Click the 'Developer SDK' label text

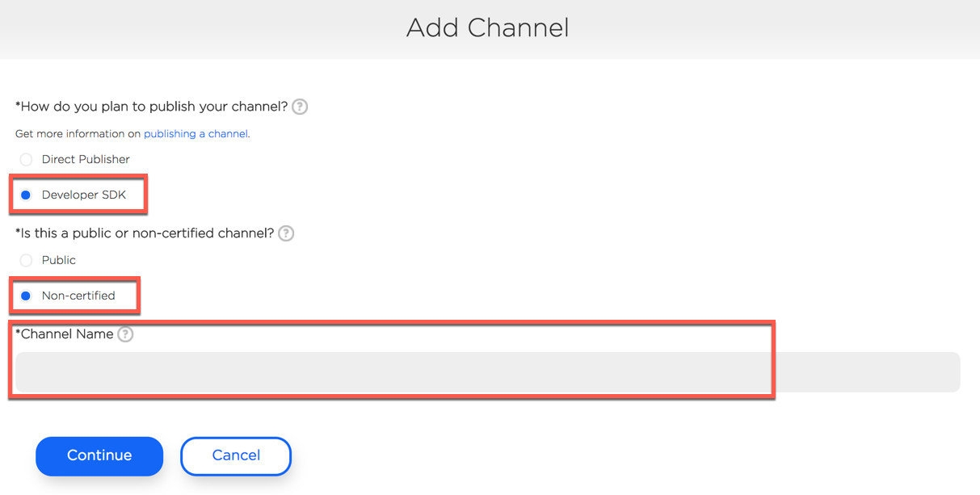(84, 195)
